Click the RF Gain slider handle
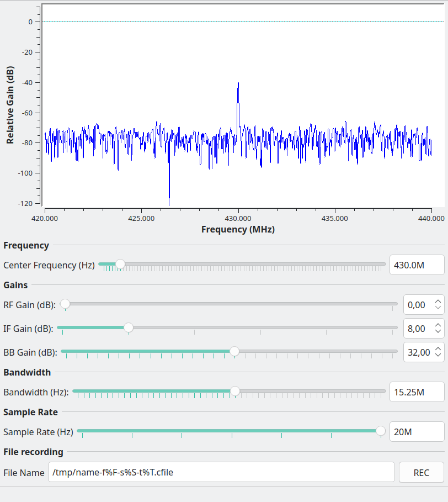This screenshot has height=502, width=448. [x=65, y=304]
